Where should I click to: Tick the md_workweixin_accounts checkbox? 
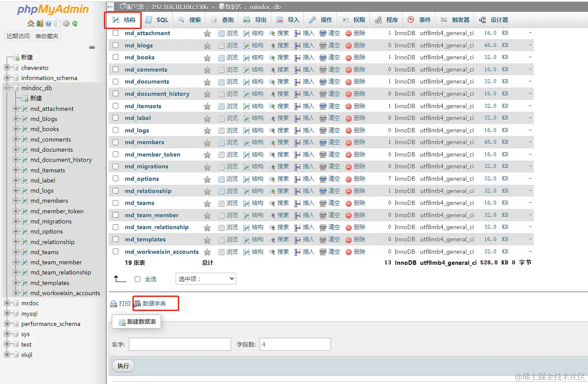116,252
